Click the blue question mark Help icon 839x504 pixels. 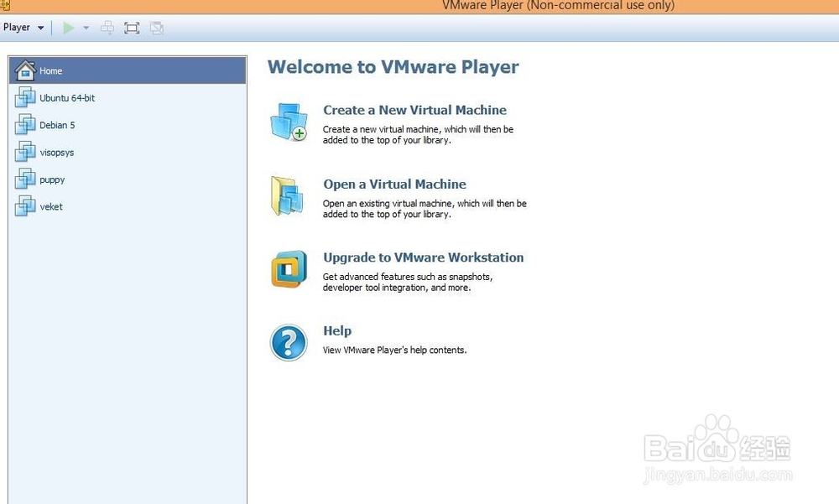pyautogui.click(x=289, y=342)
